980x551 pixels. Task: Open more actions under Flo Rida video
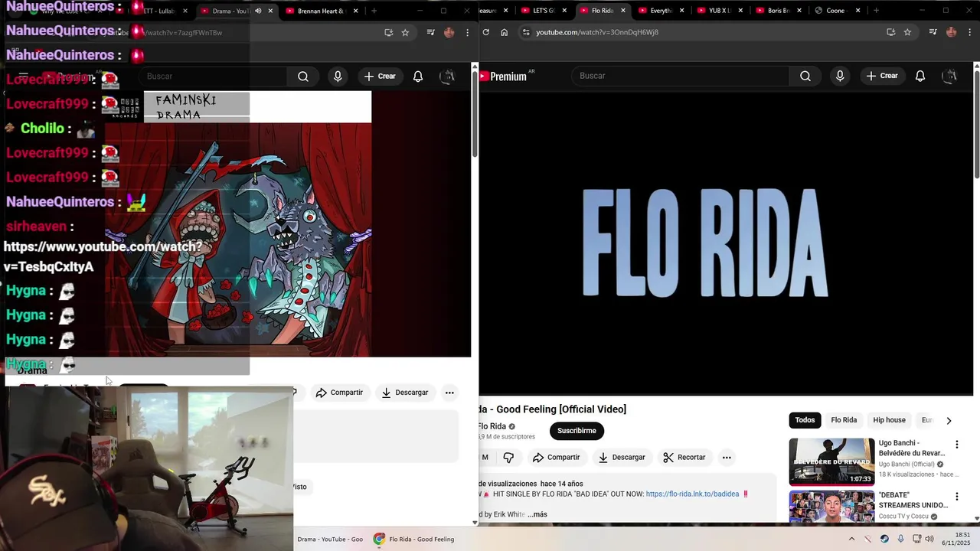pos(727,458)
